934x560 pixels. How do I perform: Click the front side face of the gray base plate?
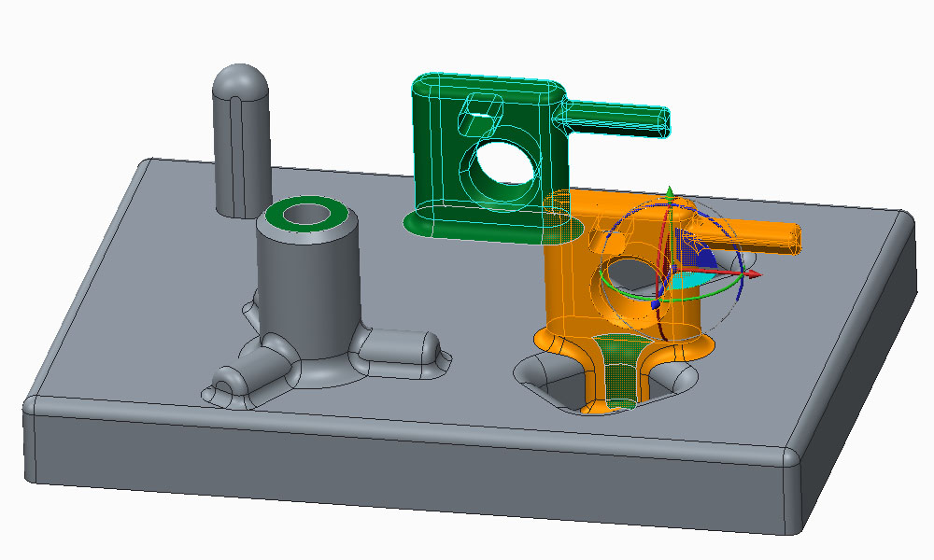411,468
